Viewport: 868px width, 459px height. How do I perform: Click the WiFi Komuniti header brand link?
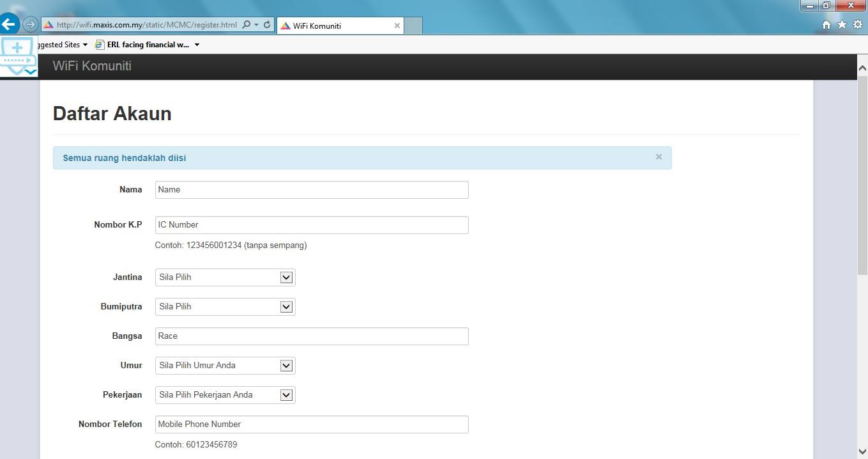tap(92, 66)
